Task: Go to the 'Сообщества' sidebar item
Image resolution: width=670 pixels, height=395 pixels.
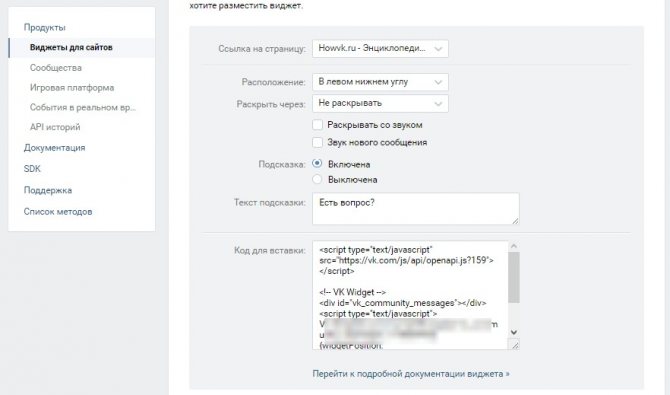Action: [x=56, y=68]
